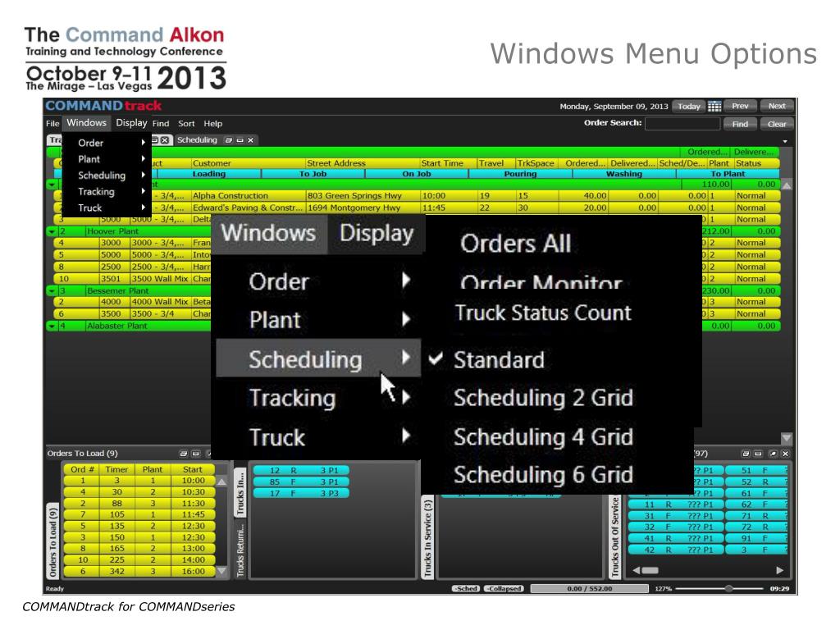
Task: Float the Scheduling tab window icon
Action: pos(229,139)
